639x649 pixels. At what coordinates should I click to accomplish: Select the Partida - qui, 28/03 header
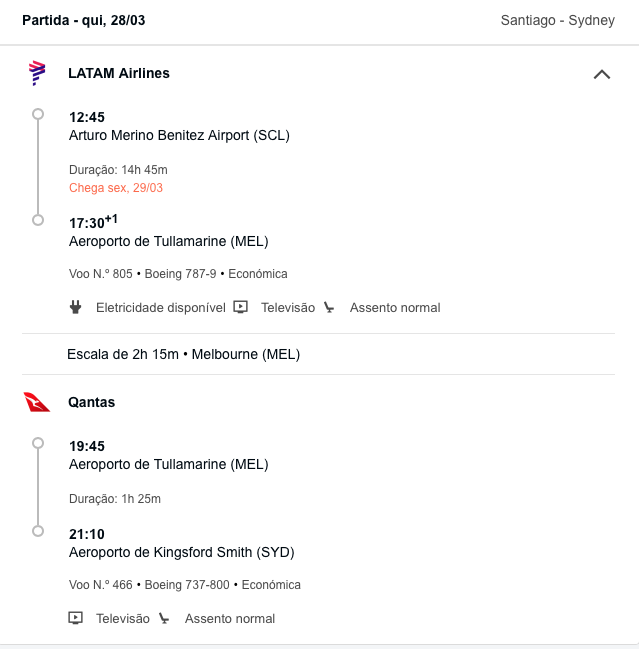[84, 20]
